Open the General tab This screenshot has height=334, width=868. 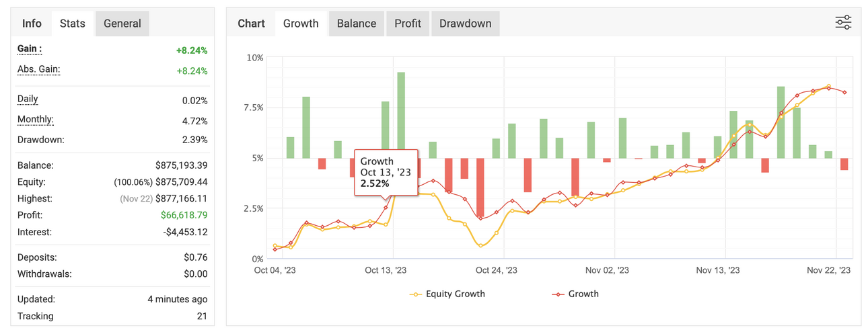(122, 23)
